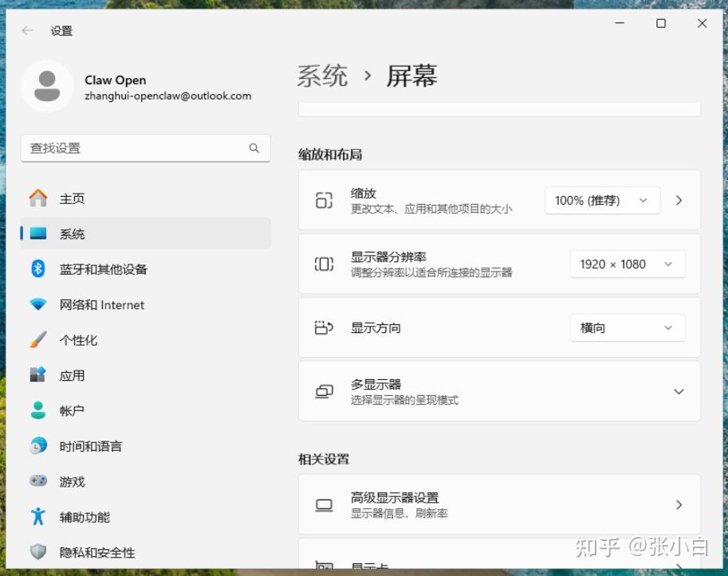Open 隐私和安全性 settings page
Screen dimensions: 728x576
(146, 552)
